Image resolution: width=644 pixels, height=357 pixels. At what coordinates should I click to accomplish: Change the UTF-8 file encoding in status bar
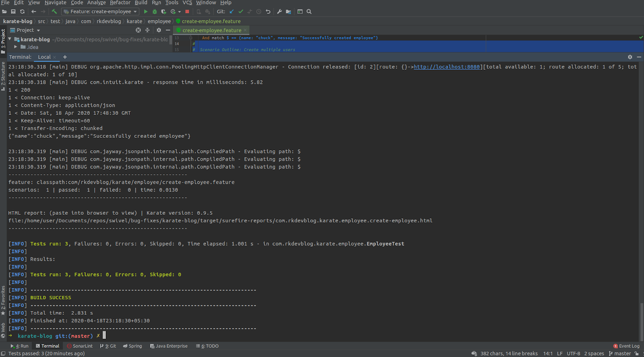pos(574,353)
